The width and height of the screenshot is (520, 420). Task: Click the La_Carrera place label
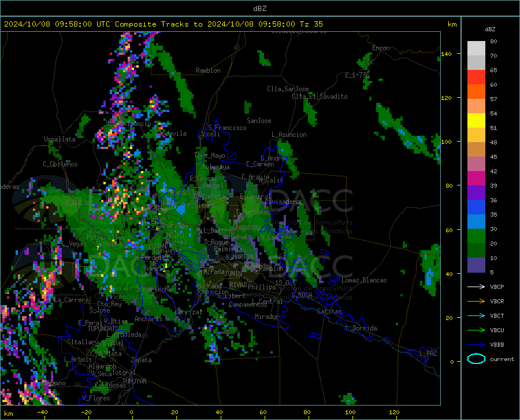tap(71, 300)
